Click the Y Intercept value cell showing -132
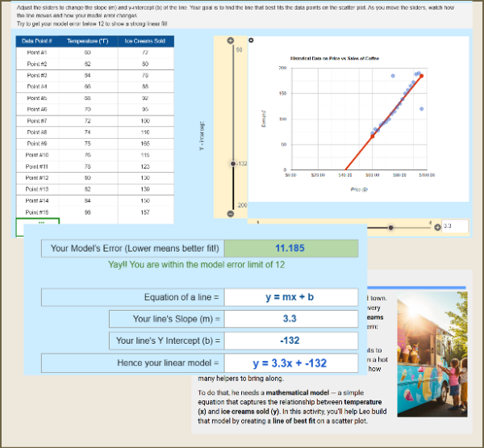Viewport: 484px width, 448px height. pos(291,341)
